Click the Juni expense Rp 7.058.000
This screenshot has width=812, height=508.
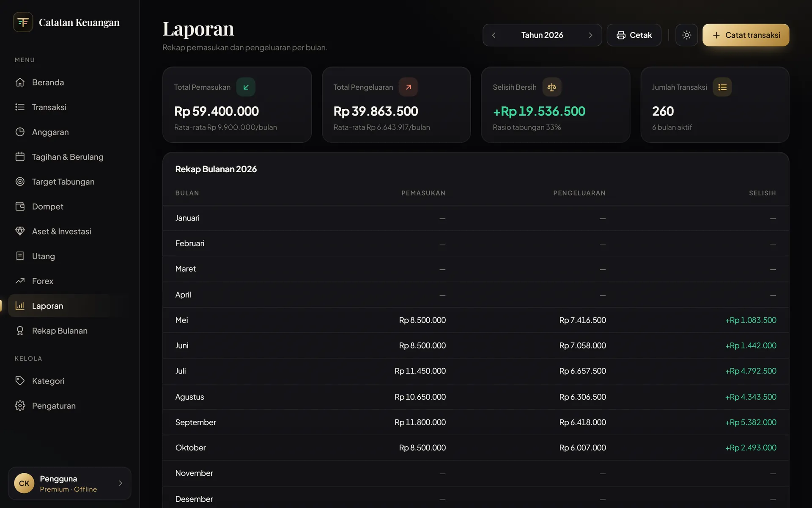[x=582, y=345]
